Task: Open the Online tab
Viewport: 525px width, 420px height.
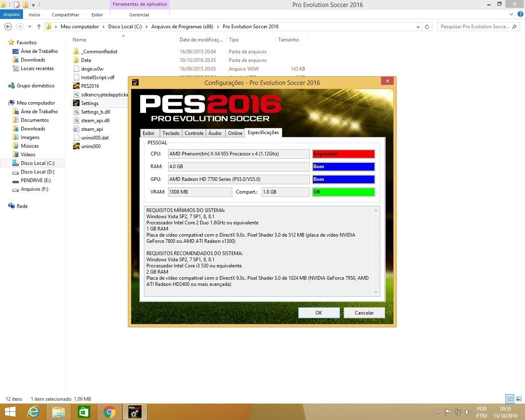Action: tap(235, 133)
